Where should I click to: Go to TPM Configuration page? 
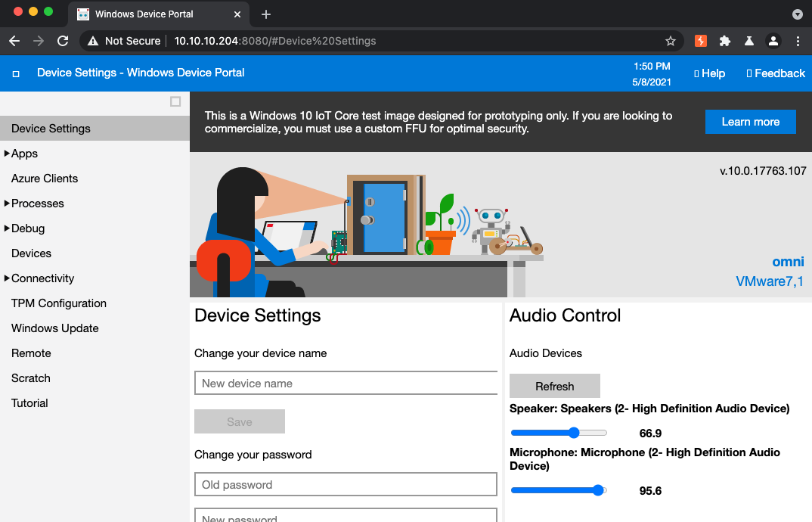[x=59, y=303]
